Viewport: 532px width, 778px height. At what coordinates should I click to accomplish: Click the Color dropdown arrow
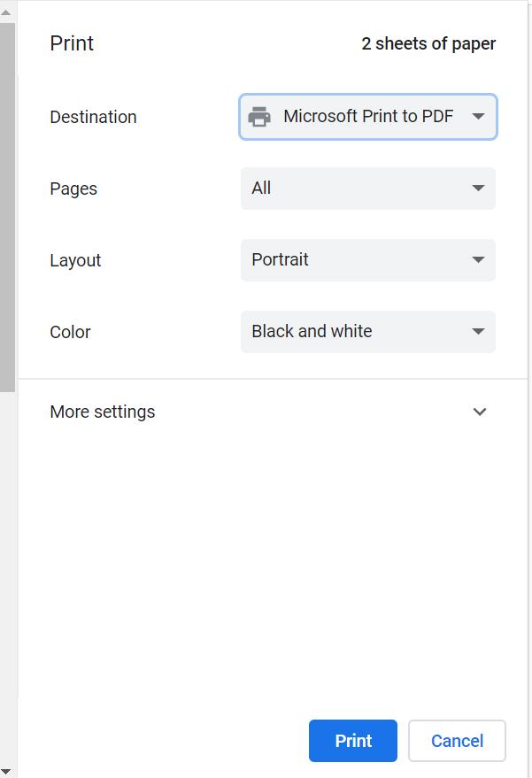[x=478, y=332]
